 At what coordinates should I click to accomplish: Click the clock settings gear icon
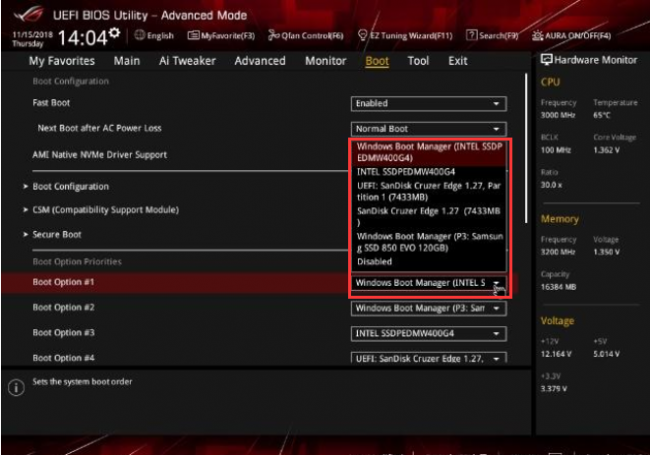tap(115, 33)
